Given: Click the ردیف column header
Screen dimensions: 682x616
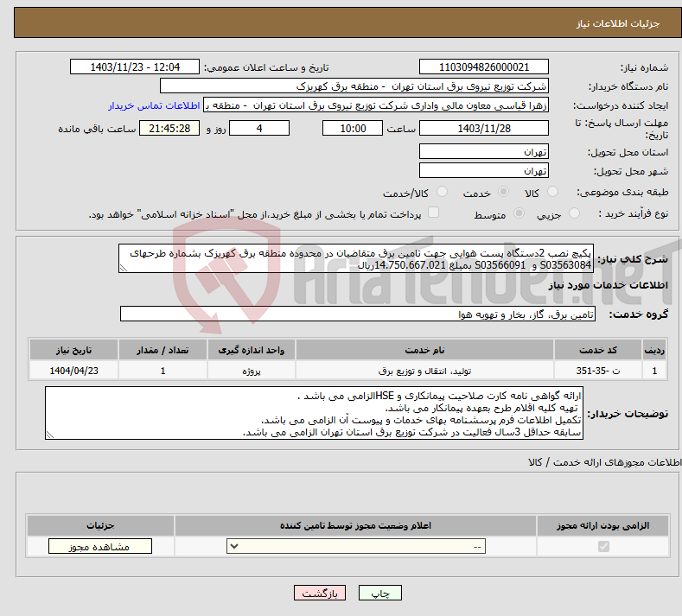Looking at the screenshot, I should coord(654,350).
